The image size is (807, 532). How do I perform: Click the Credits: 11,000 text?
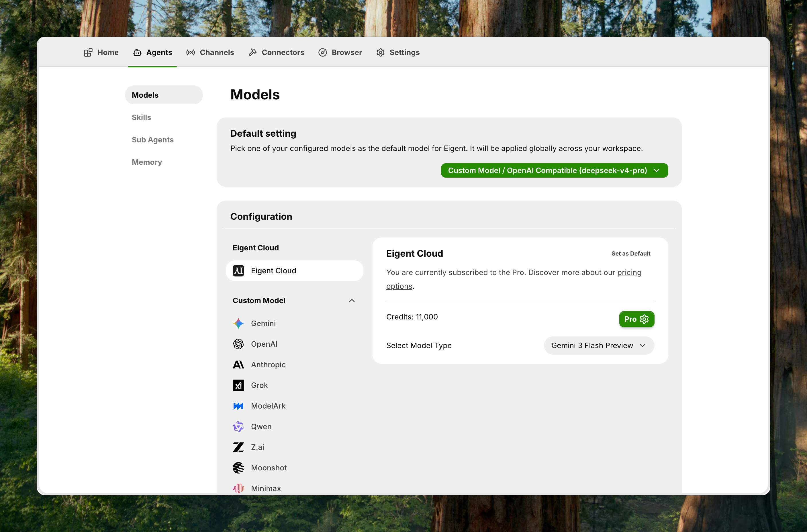412,317
